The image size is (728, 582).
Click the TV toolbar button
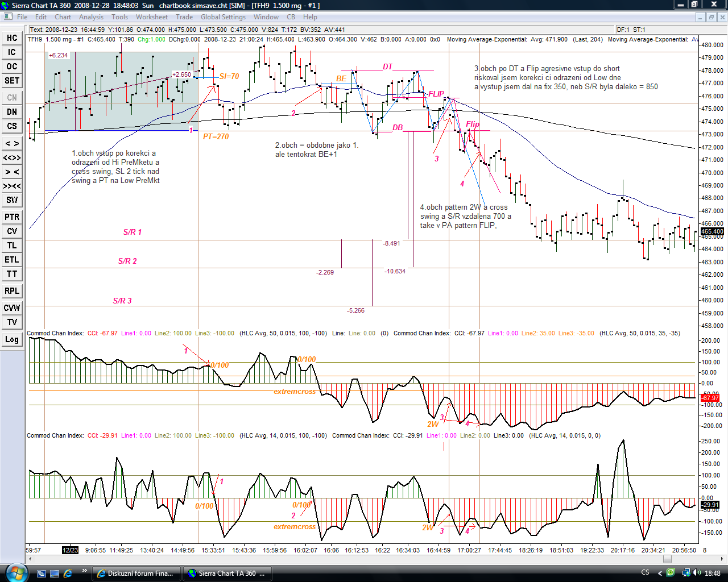[x=12, y=322]
